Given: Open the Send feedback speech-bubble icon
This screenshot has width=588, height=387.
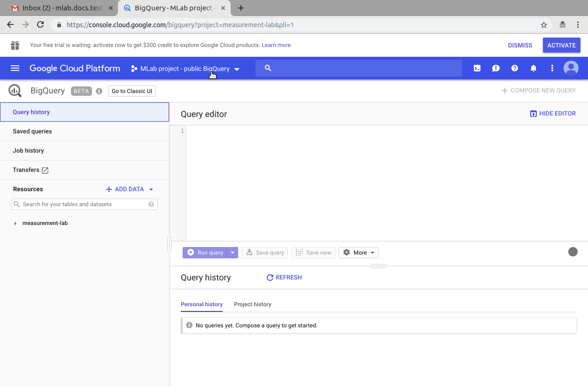Looking at the screenshot, I should [x=495, y=68].
